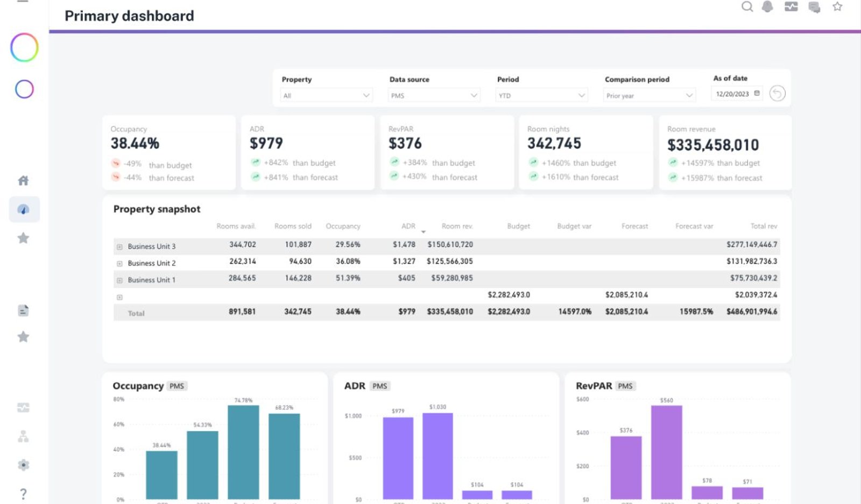Viewport: 861px width, 504px height.
Task: Click the $376 RevPAR KPI value
Action: click(x=405, y=143)
